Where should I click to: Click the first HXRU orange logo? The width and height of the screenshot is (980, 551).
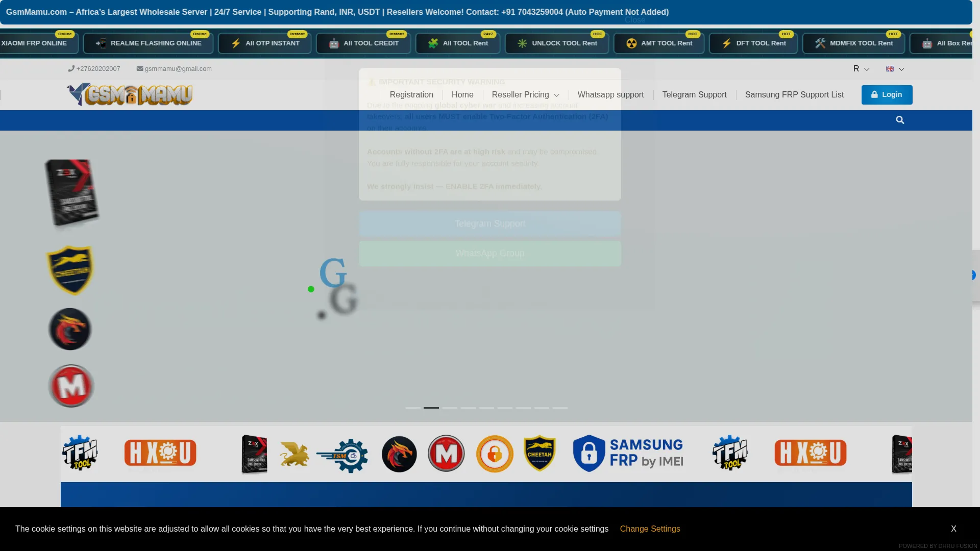click(x=160, y=453)
